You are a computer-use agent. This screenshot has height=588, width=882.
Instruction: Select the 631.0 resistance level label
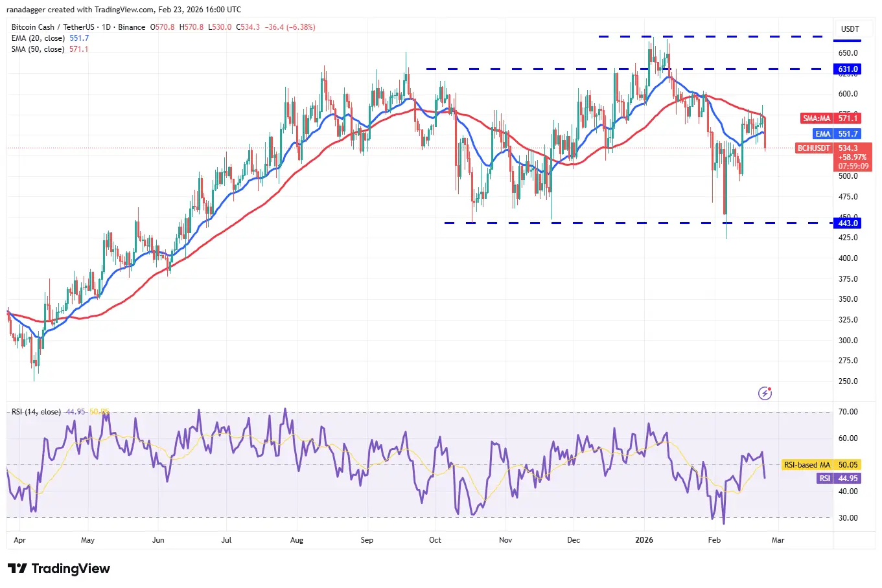(x=848, y=69)
